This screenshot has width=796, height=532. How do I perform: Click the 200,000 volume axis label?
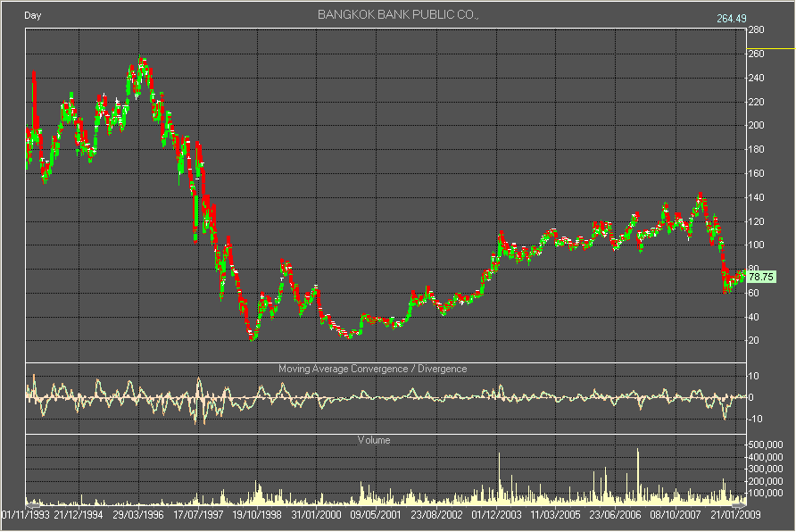[766, 481]
